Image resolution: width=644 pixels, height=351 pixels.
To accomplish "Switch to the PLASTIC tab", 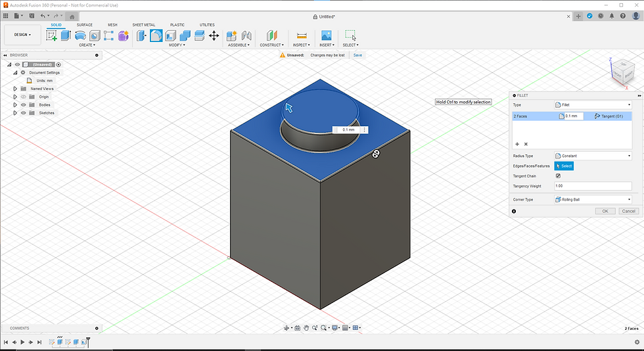I will click(x=177, y=25).
